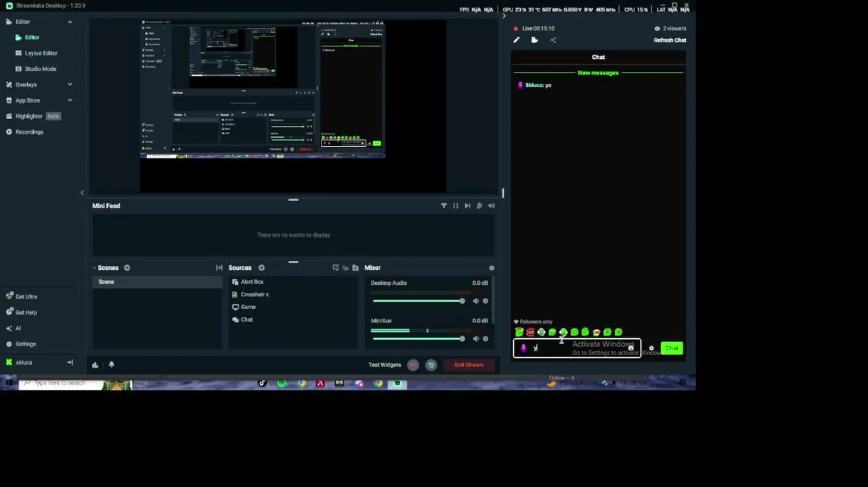This screenshot has width=868, height=487.
Task: Adjust the Mic/Aux volume slider
Action: point(418,339)
